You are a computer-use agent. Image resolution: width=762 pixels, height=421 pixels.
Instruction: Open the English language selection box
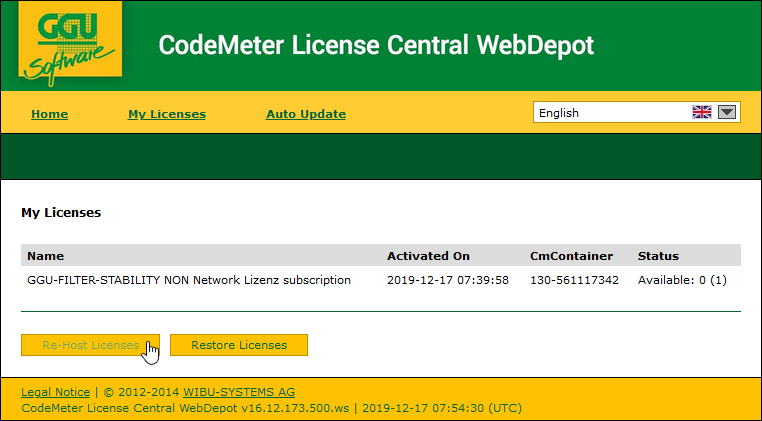click(x=610, y=113)
